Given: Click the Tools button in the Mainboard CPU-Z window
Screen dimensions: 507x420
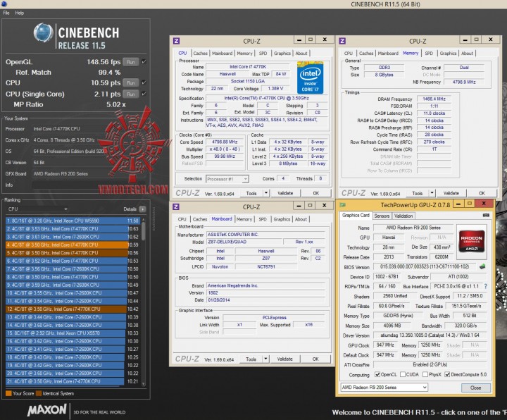Looking at the screenshot, I should (251, 359).
